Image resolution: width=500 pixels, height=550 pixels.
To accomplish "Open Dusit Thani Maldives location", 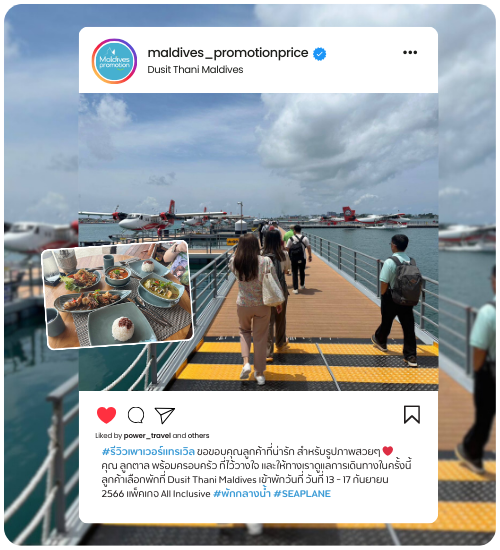I will click(x=195, y=69).
